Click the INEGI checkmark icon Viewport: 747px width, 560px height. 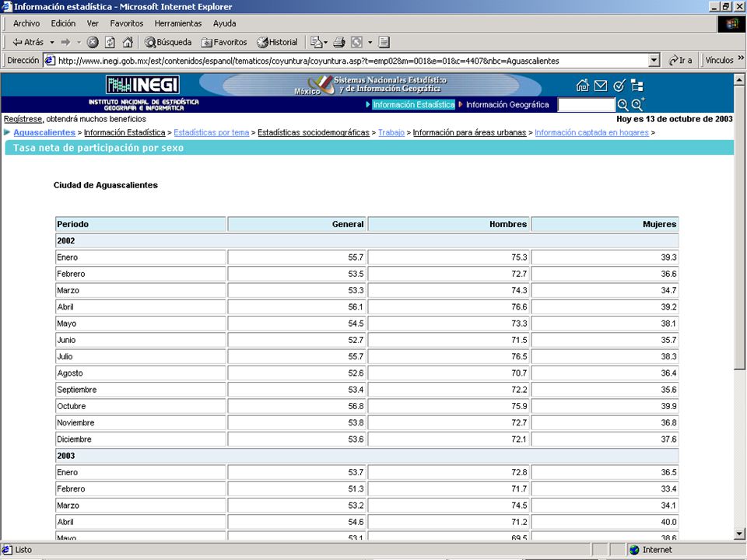pos(619,86)
